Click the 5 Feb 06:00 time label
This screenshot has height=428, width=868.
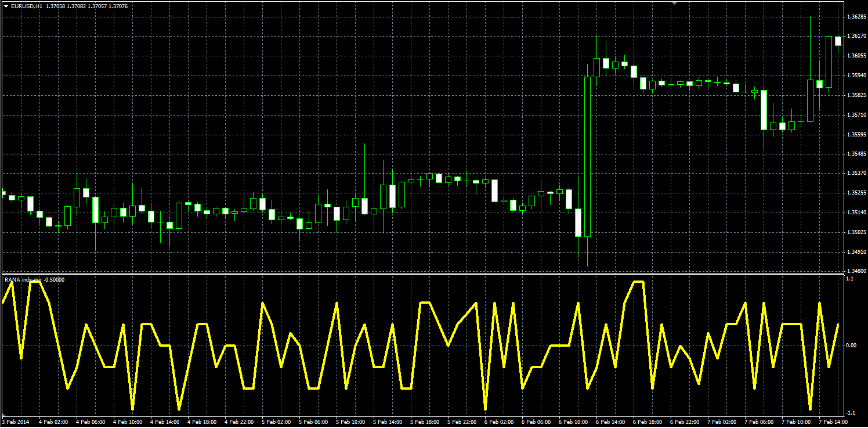tap(313, 422)
